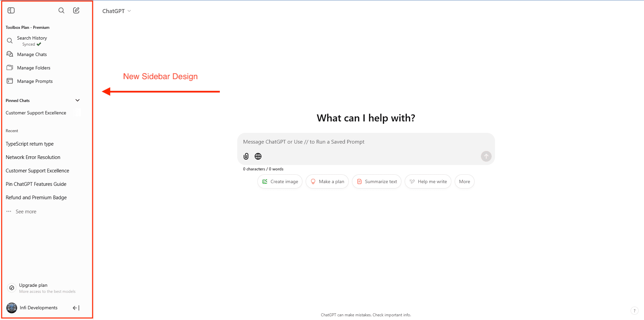Open Manage Folders
The image size is (644, 320).
34,68
